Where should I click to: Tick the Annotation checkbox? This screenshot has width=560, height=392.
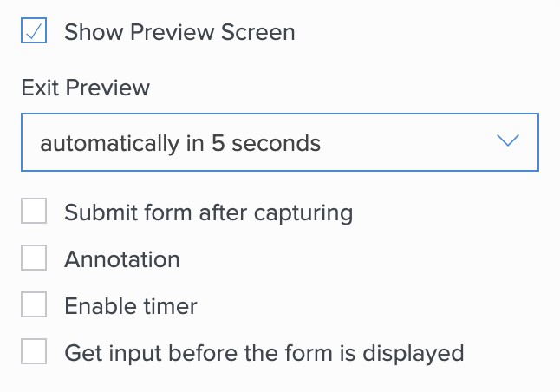34,258
